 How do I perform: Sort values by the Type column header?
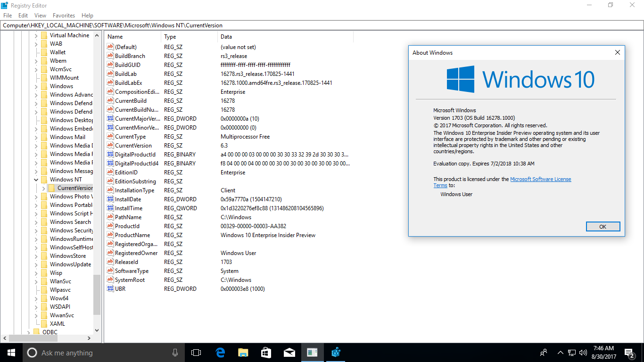coord(190,37)
